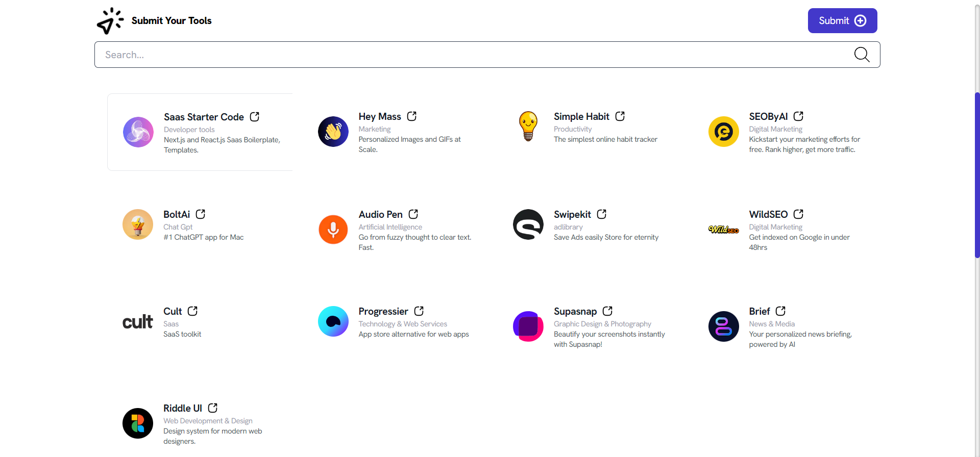Open SEOByAI external link icon
This screenshot has height=457, width=980.
click(799, 116)
